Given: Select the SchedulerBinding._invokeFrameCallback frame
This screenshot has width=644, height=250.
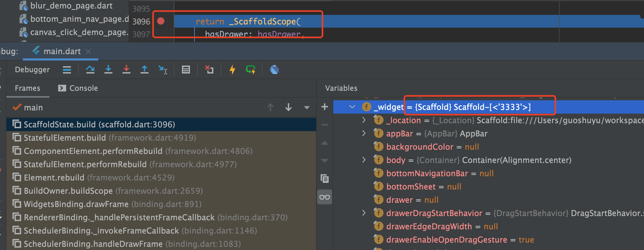Looking at the screenshot, I should 161,231.
